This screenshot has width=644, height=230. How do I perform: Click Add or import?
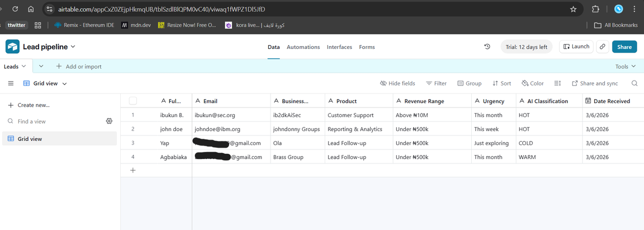79,66
